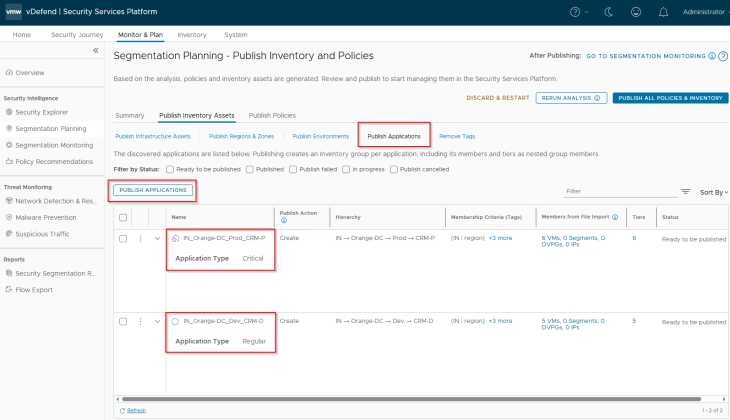Switch to the Publish Policies tab

point(271,115)
